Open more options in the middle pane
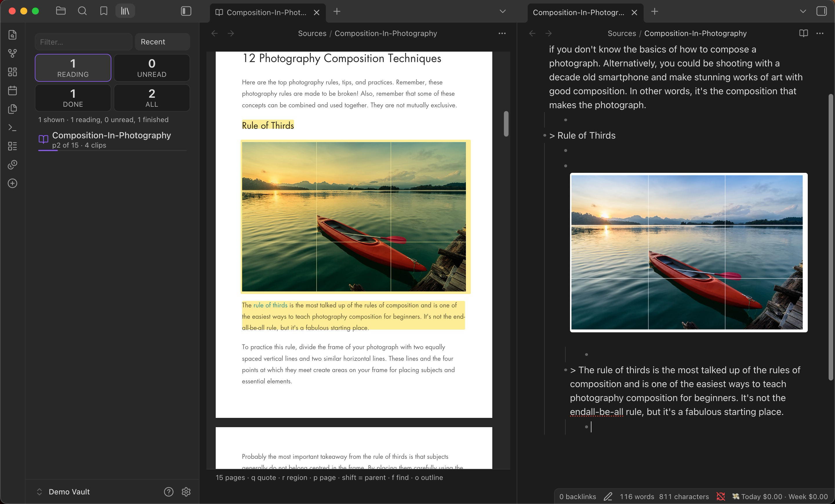The height and width of the screenshot is (504, 835). coord(502,33)
